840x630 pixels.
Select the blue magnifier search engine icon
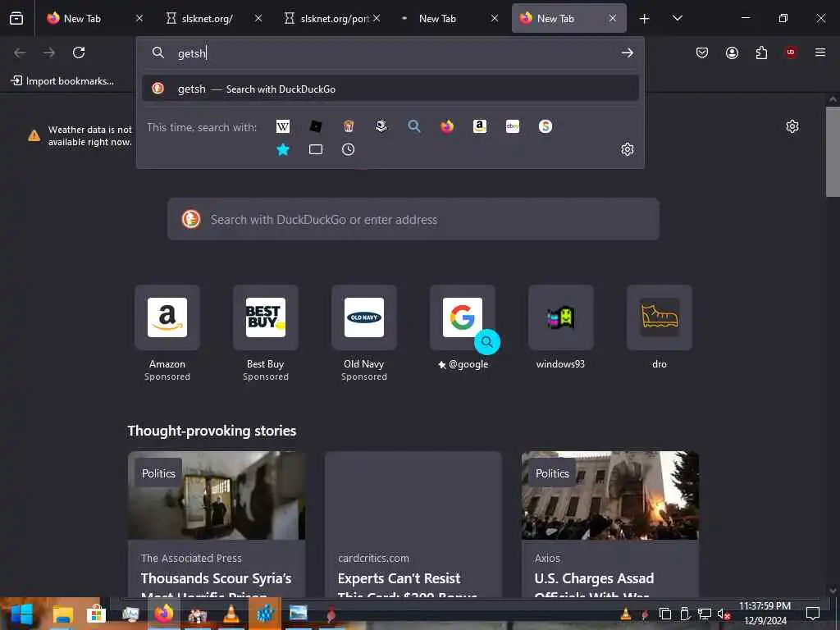pyautogui.click(x=414, y=126)
